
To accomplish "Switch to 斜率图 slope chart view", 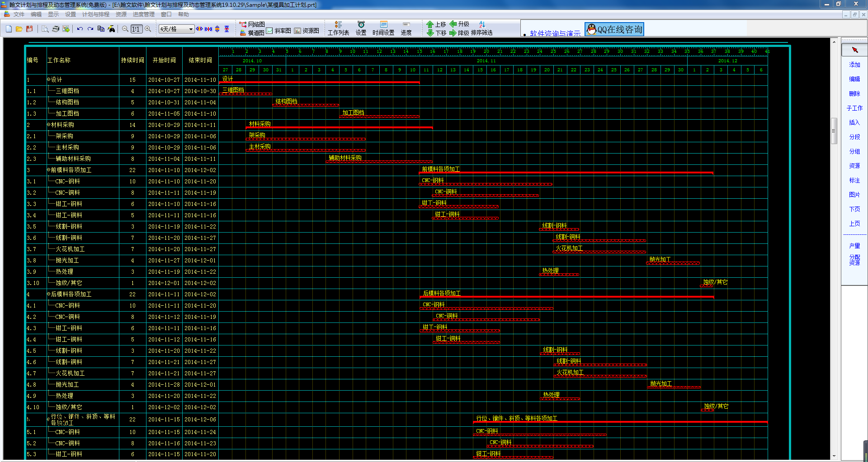I will tap(278, 31).
